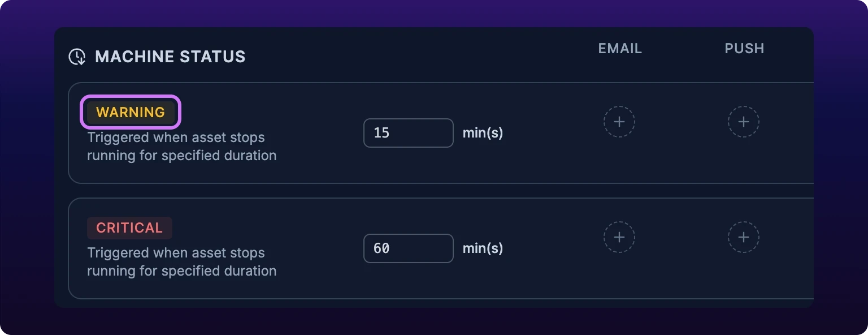Click the Warning trigger description text
The width and height of the screenshot is (868, 335).
(x=182, y=147)
